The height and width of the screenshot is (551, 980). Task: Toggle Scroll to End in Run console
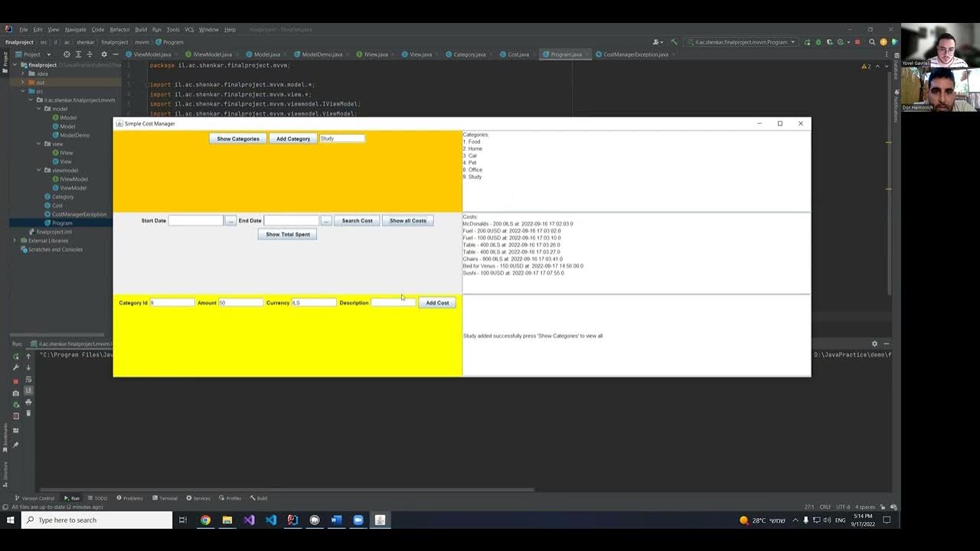[x=28, y=390]
